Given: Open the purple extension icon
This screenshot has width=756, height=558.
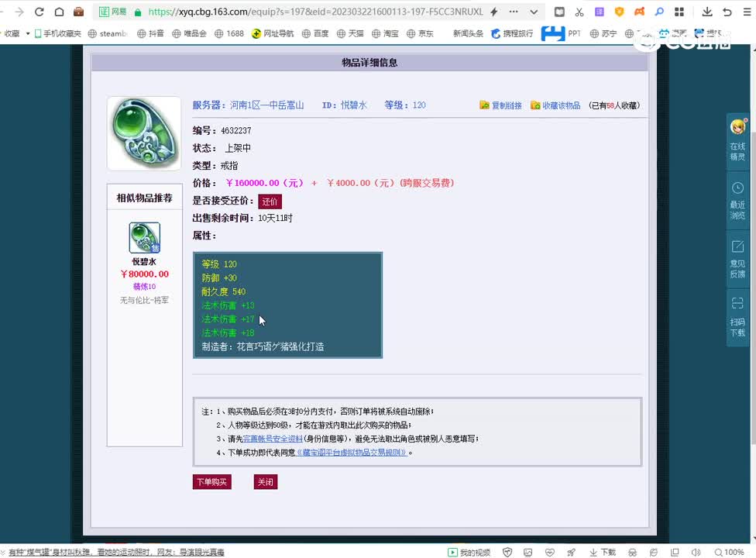Looking at the screenshot, I should [x=600, y=12].
